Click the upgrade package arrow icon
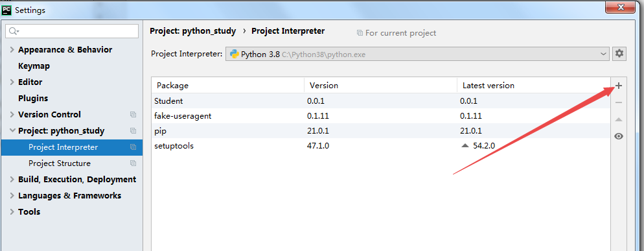 point(619,119)
